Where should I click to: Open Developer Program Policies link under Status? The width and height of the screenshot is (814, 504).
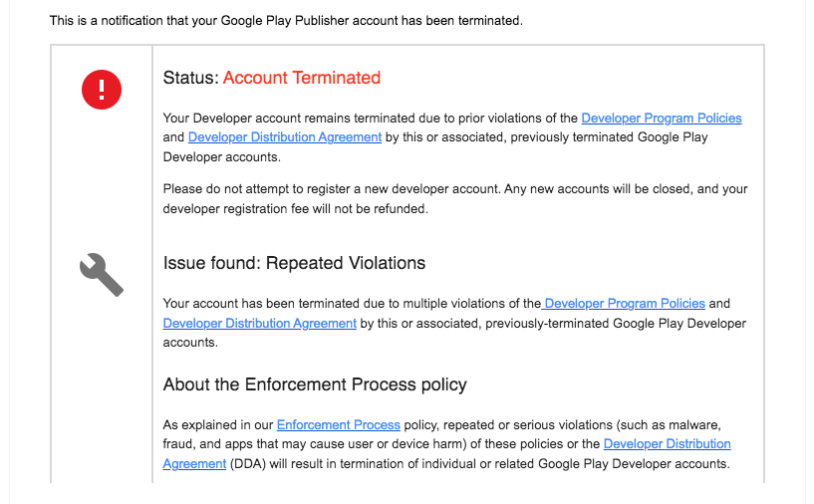click(x=661, y=118)
